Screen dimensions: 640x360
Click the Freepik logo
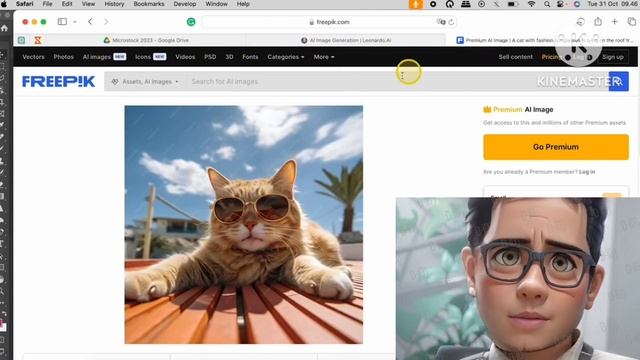[58, 82]
